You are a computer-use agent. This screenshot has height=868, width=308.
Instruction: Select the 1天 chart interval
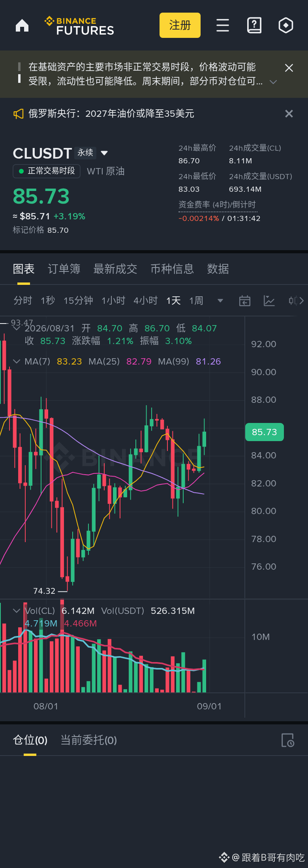(x=173, y=301)
